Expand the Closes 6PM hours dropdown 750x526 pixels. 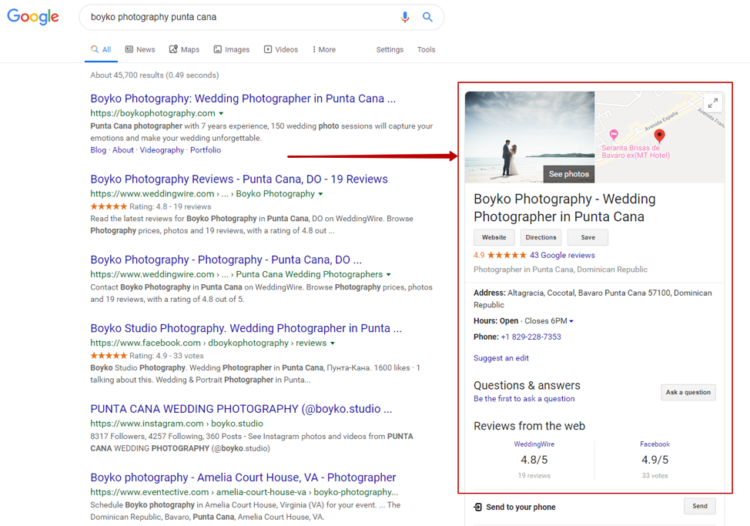(571, 321)
